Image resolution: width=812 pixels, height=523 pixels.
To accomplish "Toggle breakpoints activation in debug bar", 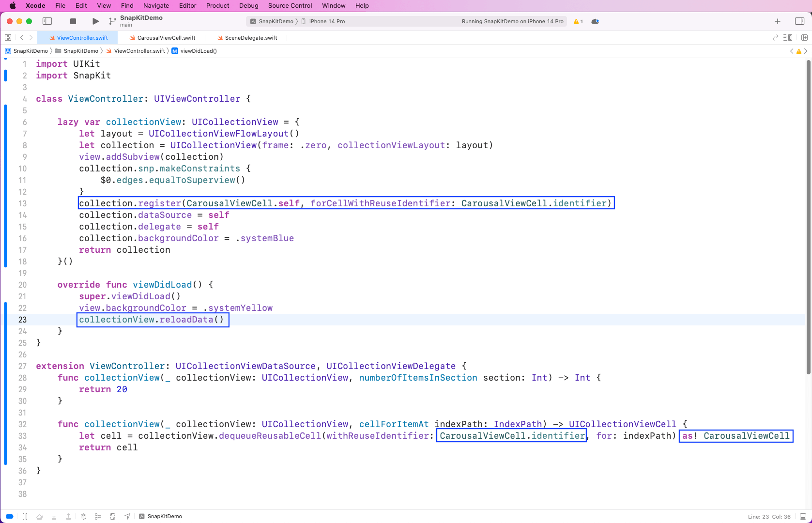I will tap(10, 516).
